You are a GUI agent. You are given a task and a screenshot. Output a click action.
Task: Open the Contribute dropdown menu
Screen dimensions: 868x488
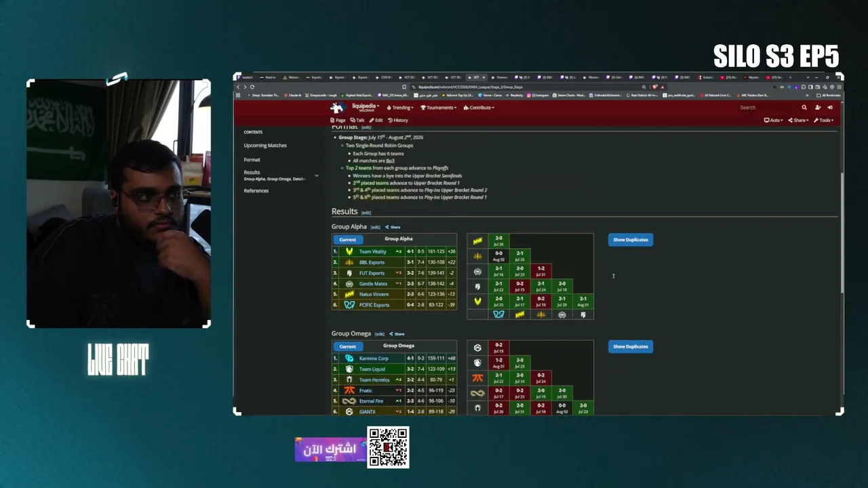(x=479, y=108)
